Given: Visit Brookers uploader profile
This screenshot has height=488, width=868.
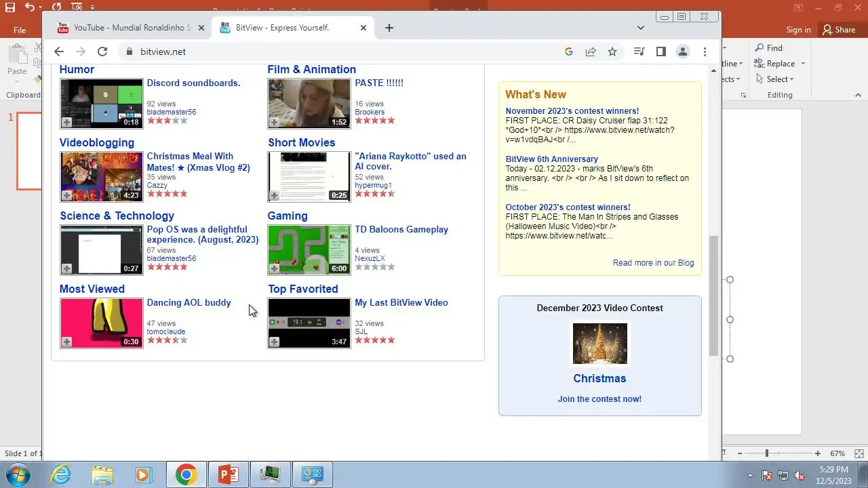Looking at the screenshot, I should [370, 112].
